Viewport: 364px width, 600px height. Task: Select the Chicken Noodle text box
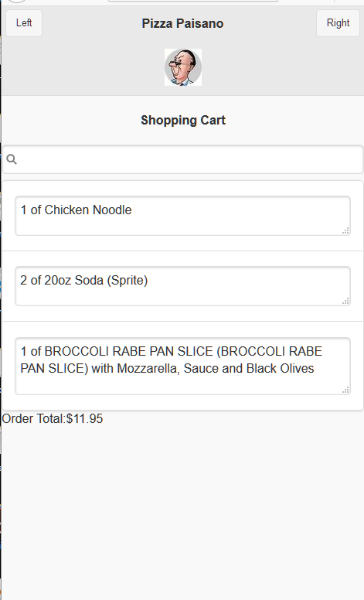click(182, 216)
